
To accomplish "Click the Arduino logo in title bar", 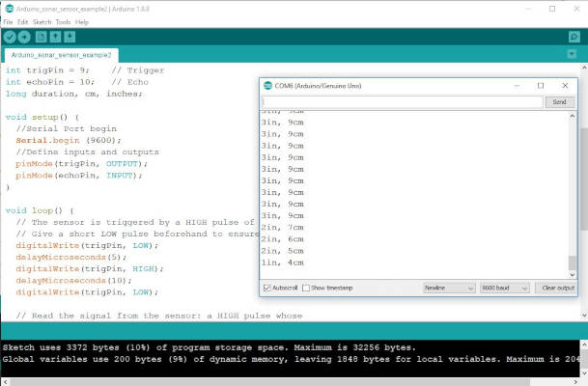I will click(10, 9).
